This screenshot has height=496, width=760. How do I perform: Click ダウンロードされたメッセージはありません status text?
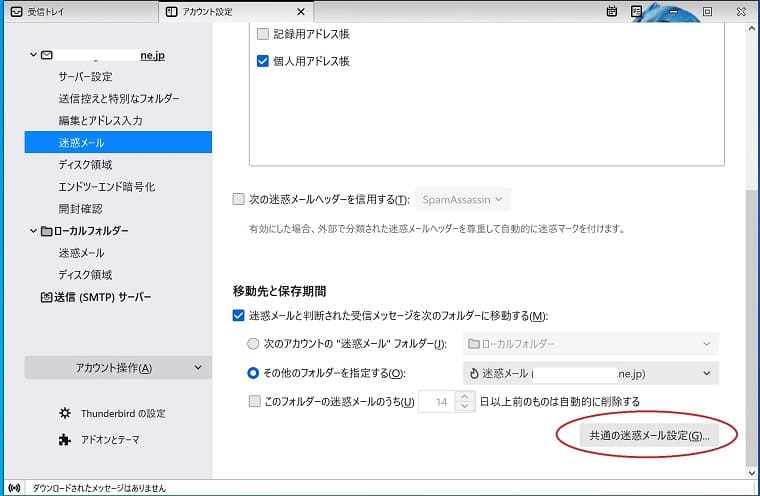(99, 488)
